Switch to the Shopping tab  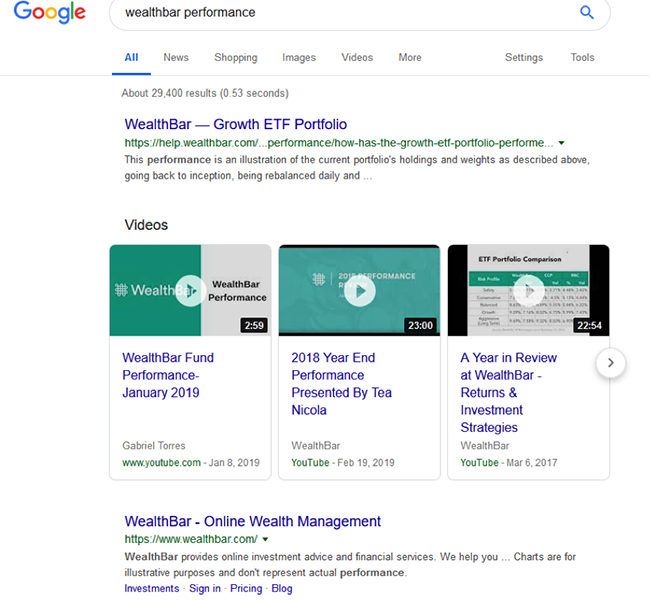pos(235,58)
